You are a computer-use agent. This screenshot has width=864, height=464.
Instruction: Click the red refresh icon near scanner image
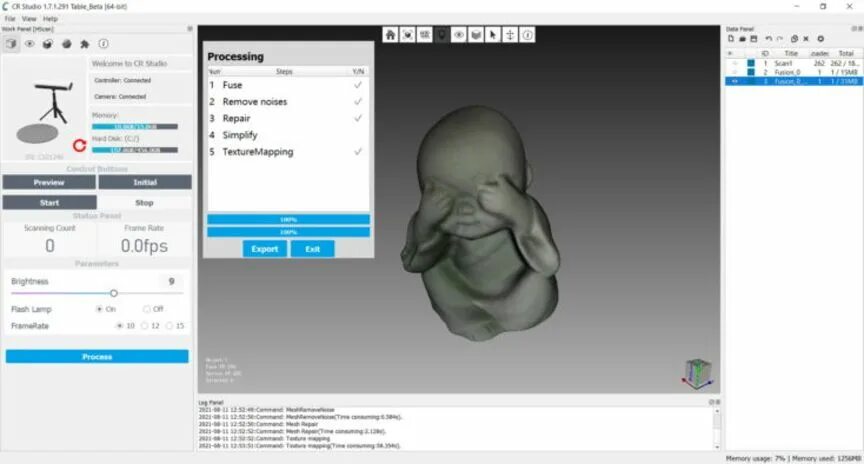point(79,145)
